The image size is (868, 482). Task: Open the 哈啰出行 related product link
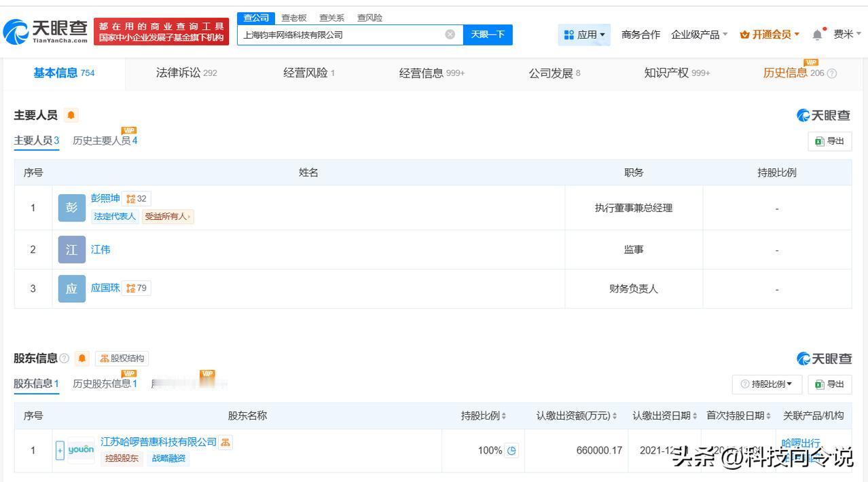[x=801, y=443]
